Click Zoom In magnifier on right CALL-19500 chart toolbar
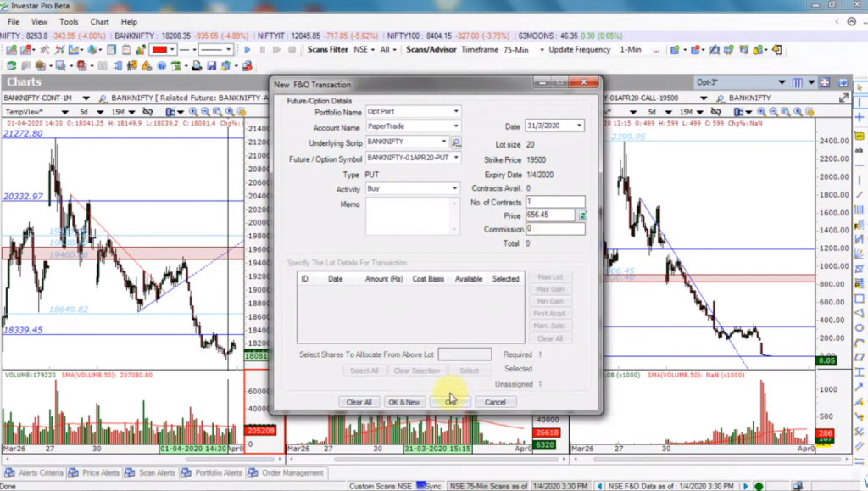The width and height of the screenshot is (868, 491). [761, 112]
